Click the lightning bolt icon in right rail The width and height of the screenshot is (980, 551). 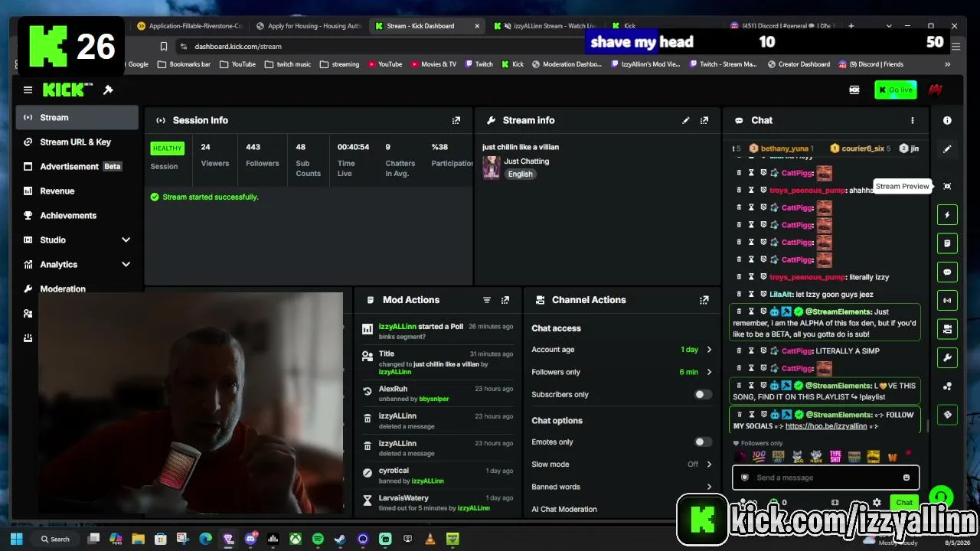[x=947, y=215]
